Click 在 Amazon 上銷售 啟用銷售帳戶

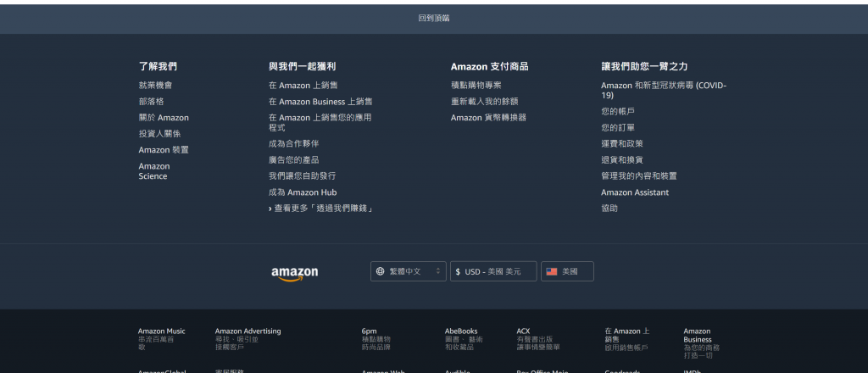(x=627, y=339)
